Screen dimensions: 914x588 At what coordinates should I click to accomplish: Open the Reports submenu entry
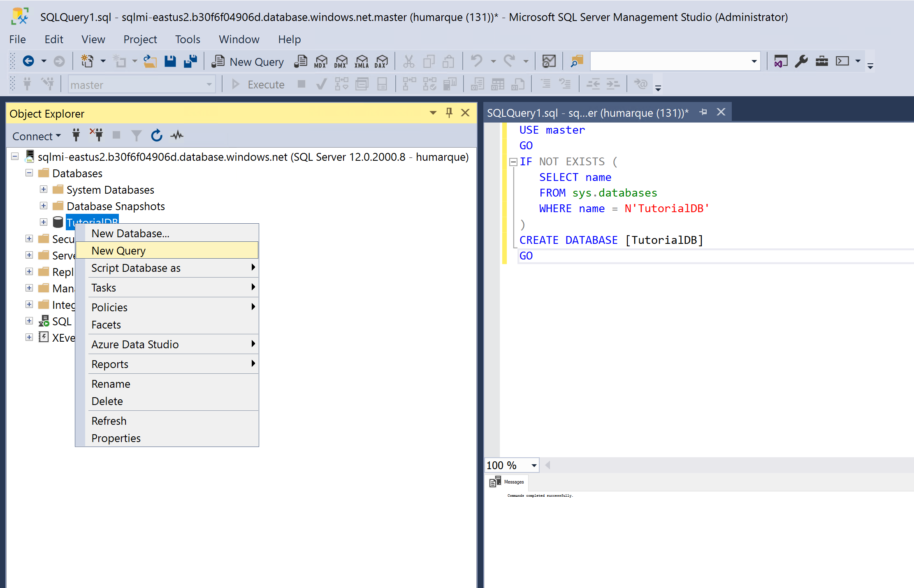pyautogui.click(x=167, y=364)
